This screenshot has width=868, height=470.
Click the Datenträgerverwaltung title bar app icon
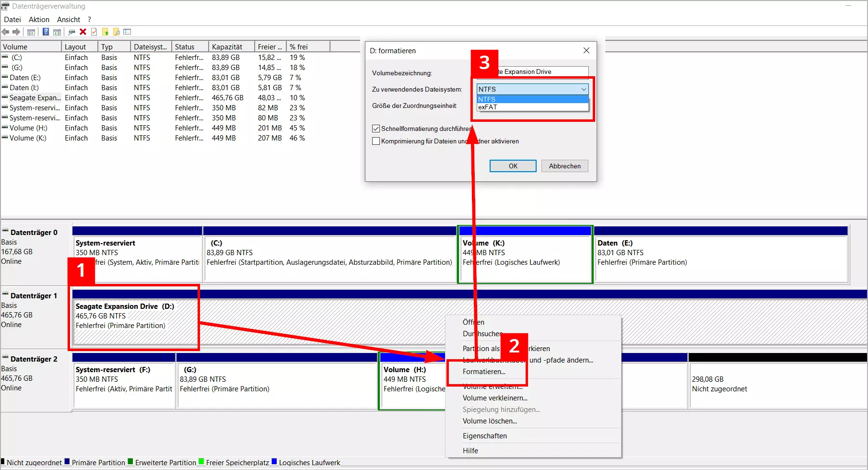pos(5,6)
